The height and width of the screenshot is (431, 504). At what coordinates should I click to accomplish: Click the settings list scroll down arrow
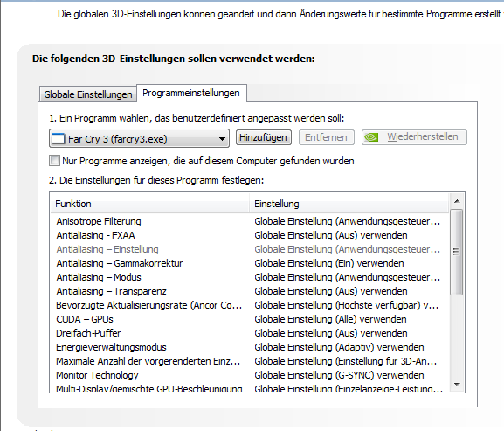pyautogui.click(x=457, y=385)
